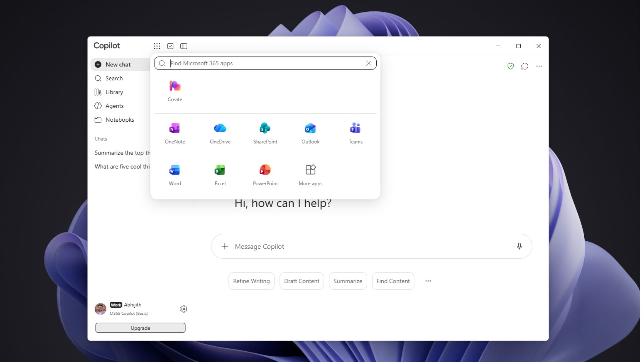Click the microphone icon in message box

click(x=519, y=246)
